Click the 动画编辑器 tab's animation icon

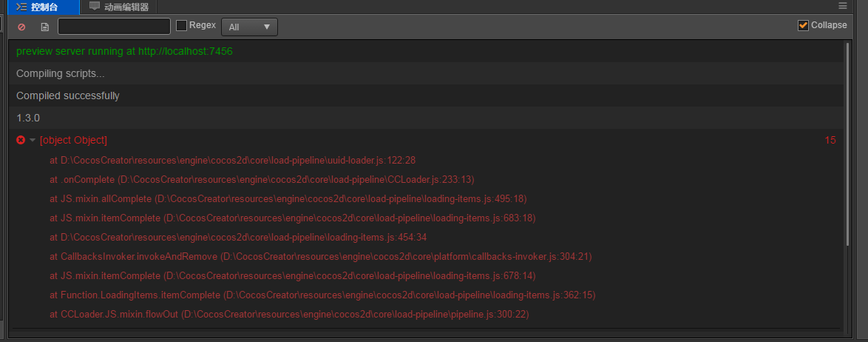click(x=95, y=7)
